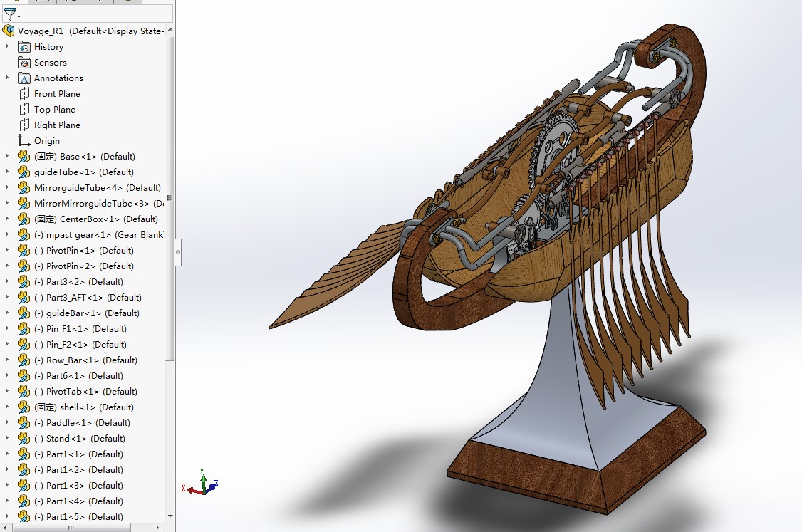Select Right Plane in feature tree
Screen dimensions: 802x532
coord(57,125)
